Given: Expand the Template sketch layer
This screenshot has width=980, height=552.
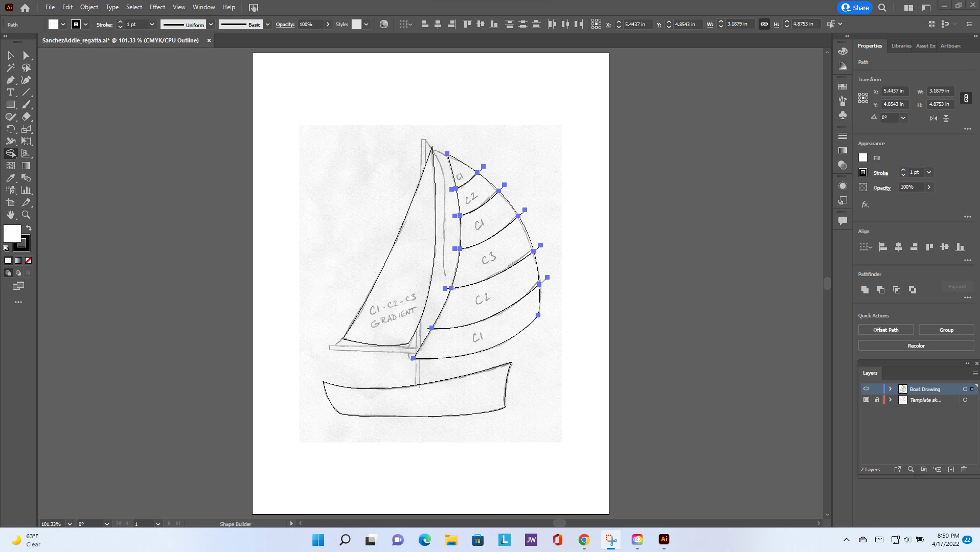Looking at the screenshot, I should tap(891, 400).
